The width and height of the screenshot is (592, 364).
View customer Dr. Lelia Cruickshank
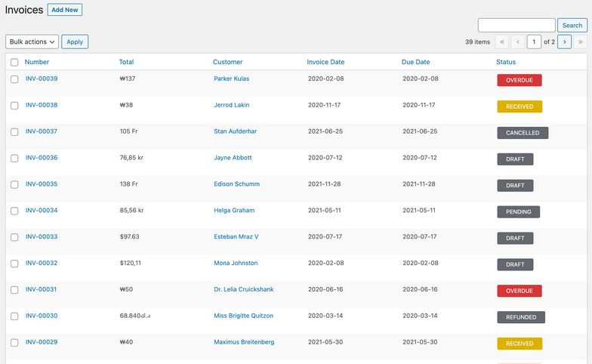click(243, 289)
